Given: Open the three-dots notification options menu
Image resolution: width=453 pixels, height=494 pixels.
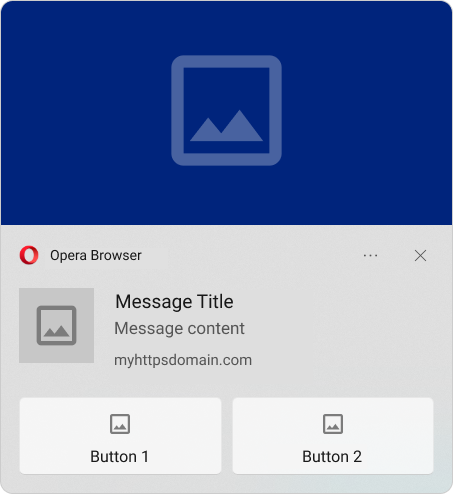Looking at the screenshot, I should coord(370,256).
